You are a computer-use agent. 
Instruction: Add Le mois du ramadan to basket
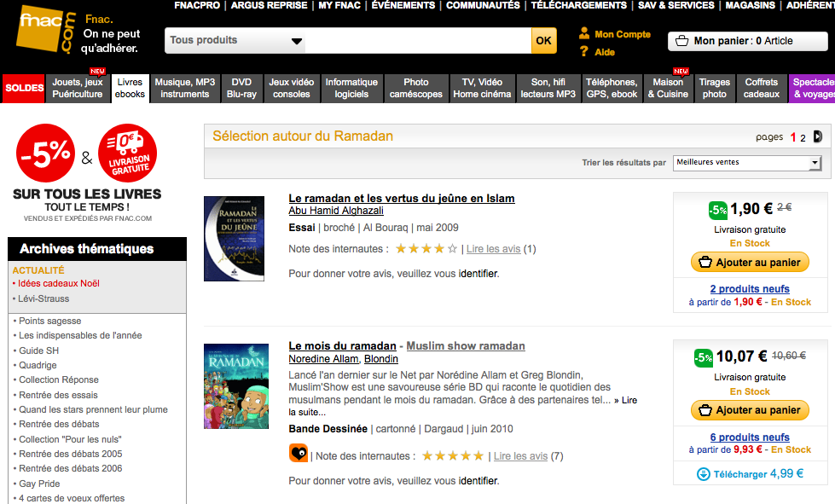coord(750,410)
